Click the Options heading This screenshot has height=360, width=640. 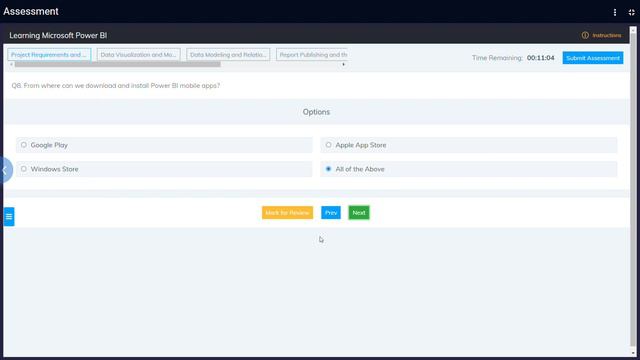pos(316,112)
